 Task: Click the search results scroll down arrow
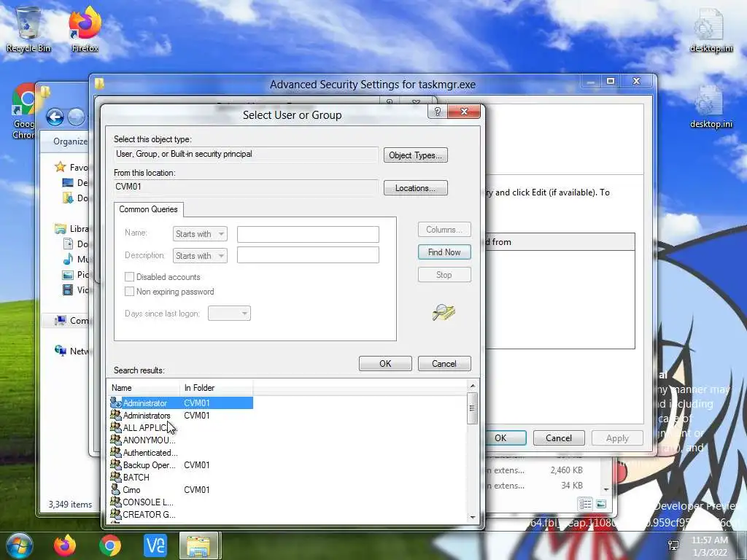(x=472, y=517)
